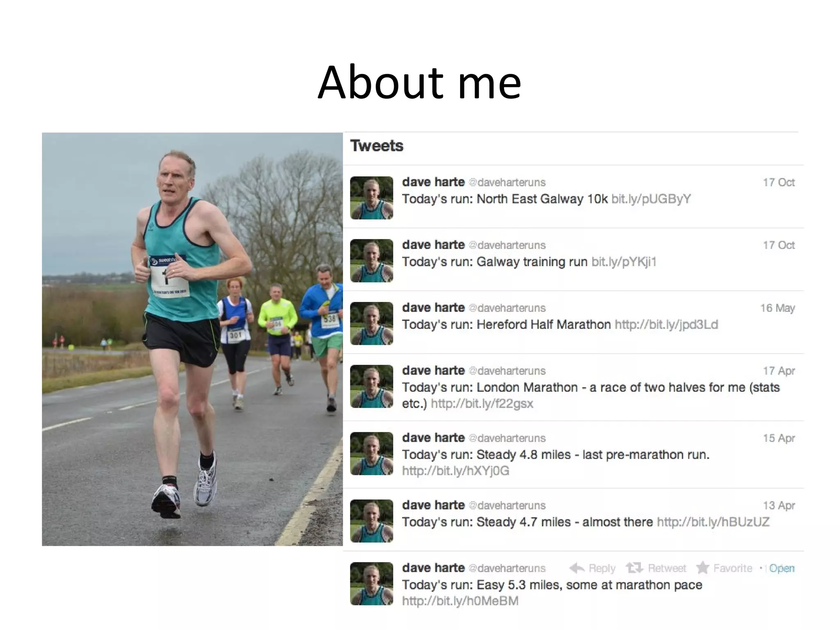Follow the http://bit.ly/jpd3Ld link
This screenshot has width=840, height=630.
pyautogui.click(x=667, y=324)
